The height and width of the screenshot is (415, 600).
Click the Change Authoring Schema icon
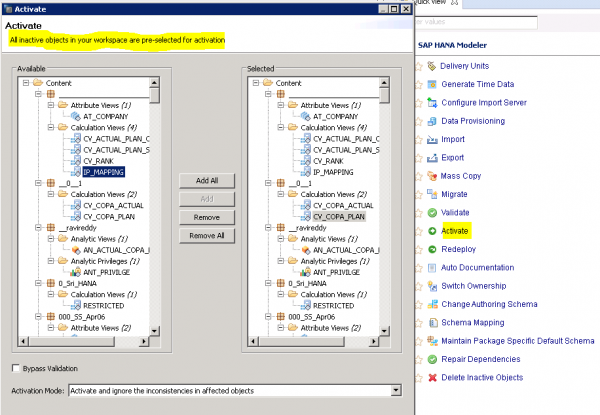pyautogui.click(x=432, y=304)
